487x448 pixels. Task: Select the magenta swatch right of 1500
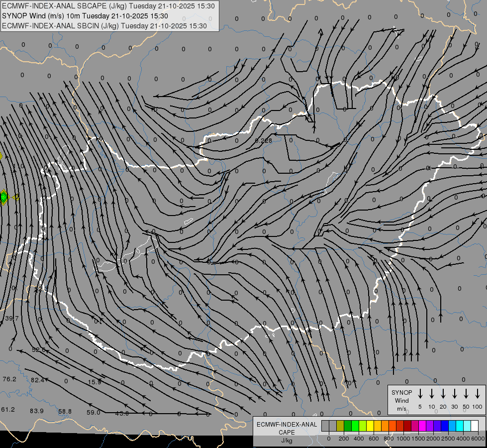pyautogui.click(x=423, y=426)
